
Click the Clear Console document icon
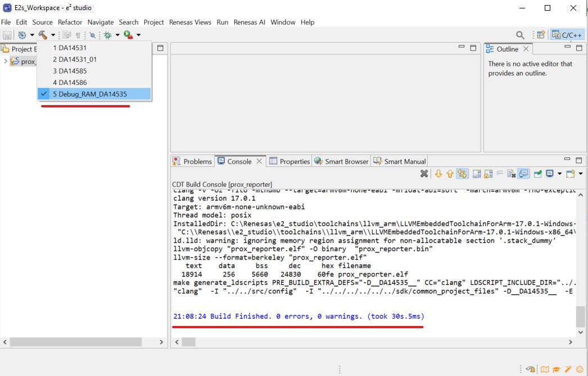511,174
